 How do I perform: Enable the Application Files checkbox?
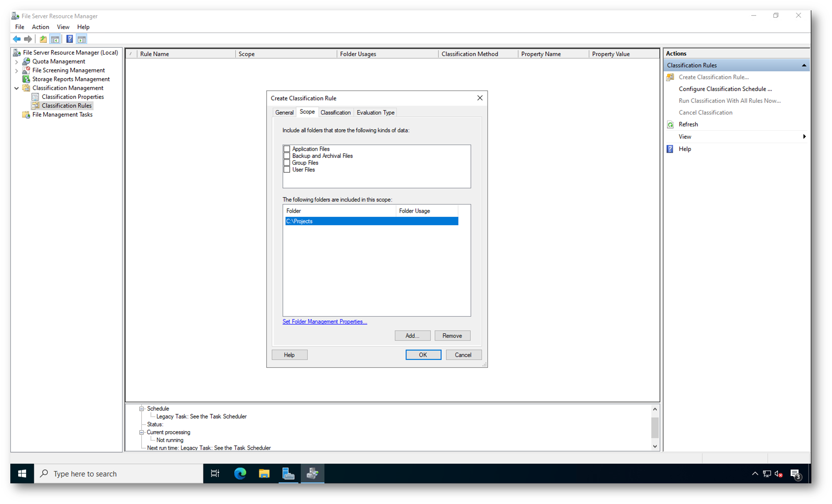click(x=287, y=149)
